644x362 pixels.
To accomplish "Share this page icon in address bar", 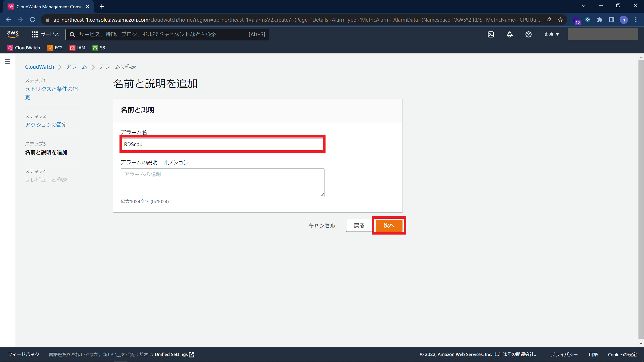I will (548, 20).
